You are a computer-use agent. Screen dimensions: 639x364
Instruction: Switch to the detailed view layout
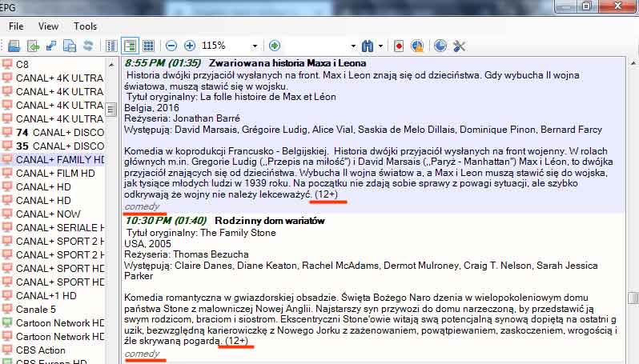(129, 46)
